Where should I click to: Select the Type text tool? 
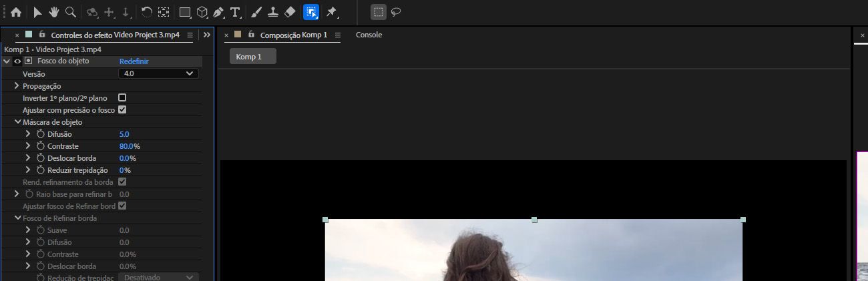pyautogui.click(x=235, y=12)
